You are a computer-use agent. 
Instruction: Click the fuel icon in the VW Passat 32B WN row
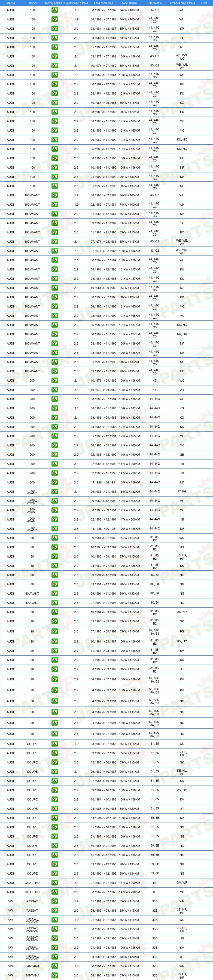(55, 901)
